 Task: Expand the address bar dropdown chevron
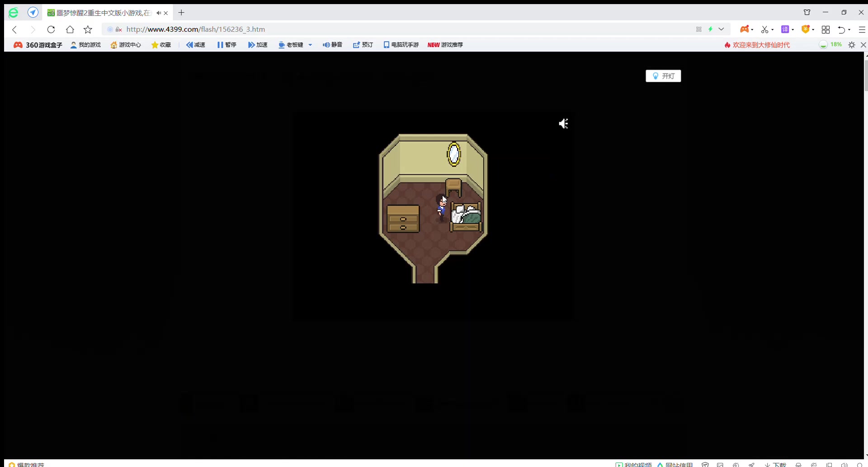(x=721, y=29)
